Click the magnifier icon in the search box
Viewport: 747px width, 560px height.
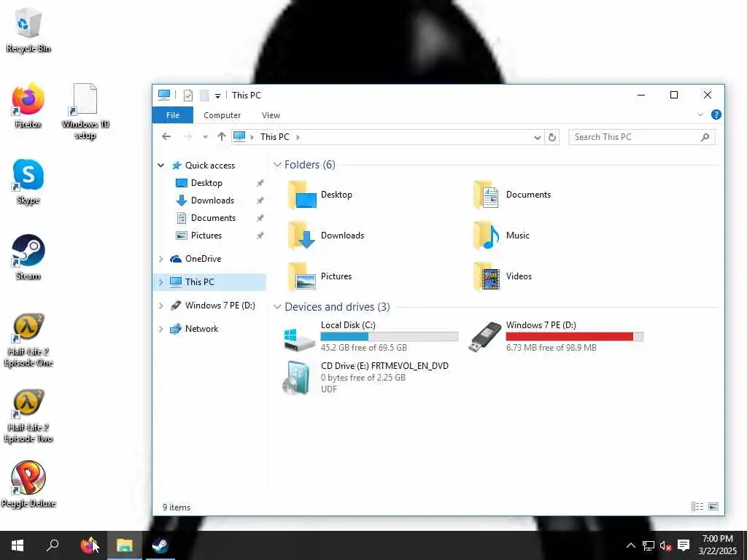[x=705, y=137]
